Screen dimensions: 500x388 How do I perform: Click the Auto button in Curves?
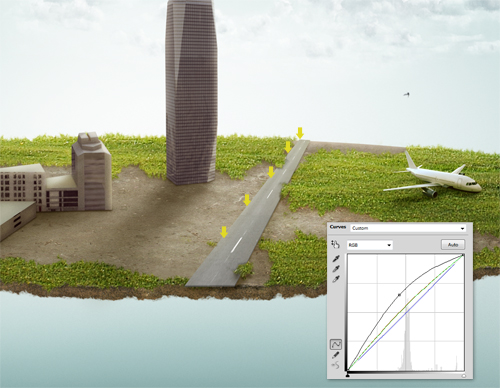453,245
